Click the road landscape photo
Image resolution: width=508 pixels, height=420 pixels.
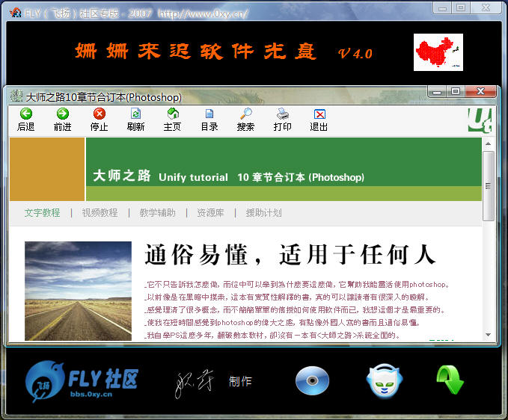coord(78,291)
